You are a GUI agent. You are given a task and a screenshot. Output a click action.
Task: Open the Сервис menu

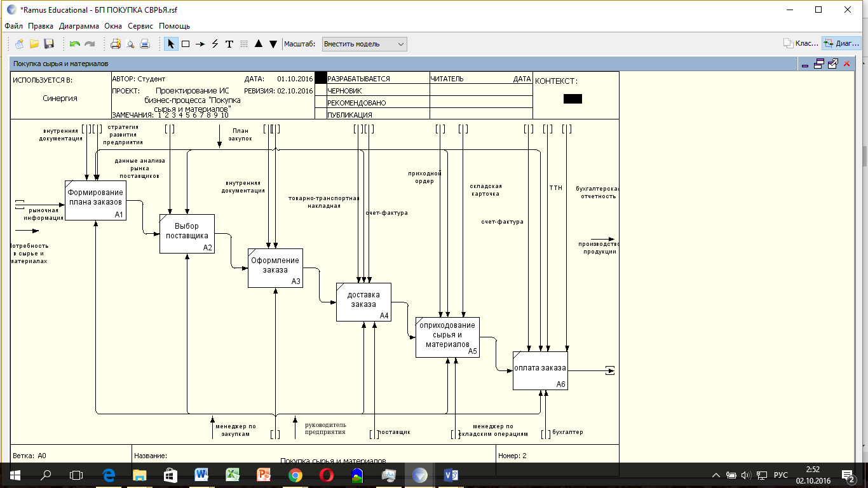pyautogui.click(x=140, y=26)
